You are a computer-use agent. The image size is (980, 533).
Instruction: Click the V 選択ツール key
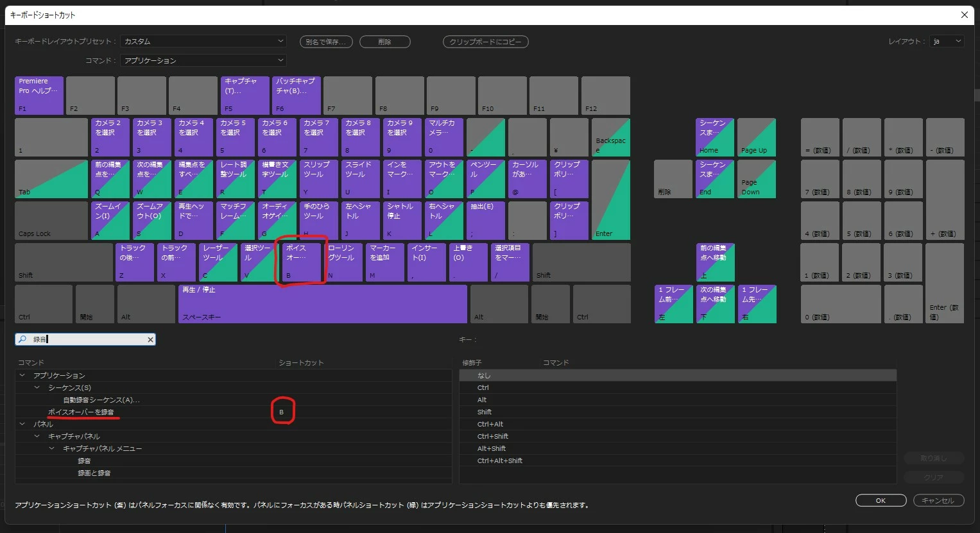260,262
